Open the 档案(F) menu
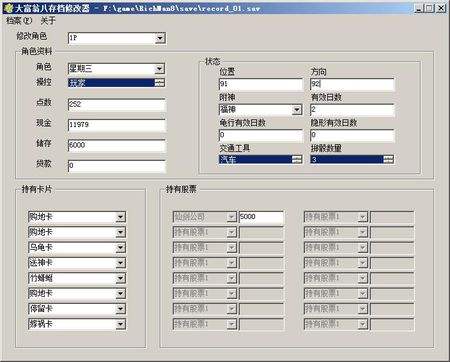Image resolution: width=450 pixels, height=362 pixels. click(x=19, y=21)
